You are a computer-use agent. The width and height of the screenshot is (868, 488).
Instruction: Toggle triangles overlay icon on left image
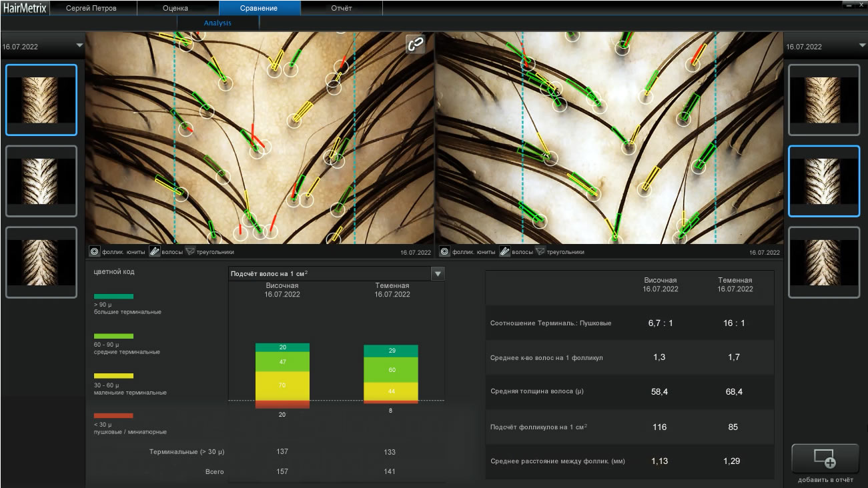point(189,252)
